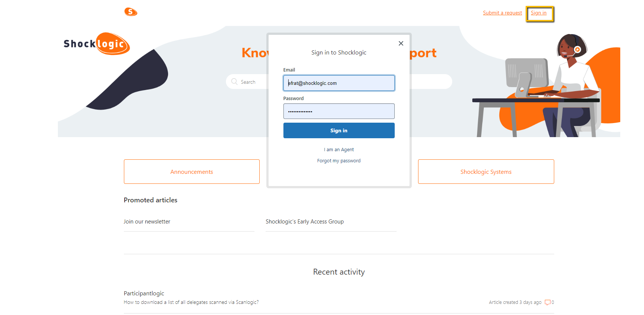The width and height of the screenshot is (644, 315).
Task: Click the large Shocklogic logo banner
Action: 97,44
